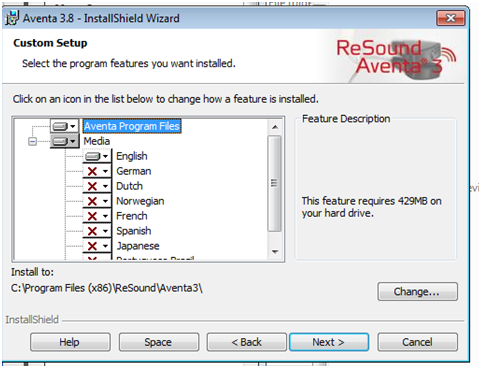Open Dutch feature red X dropdown

97,186
